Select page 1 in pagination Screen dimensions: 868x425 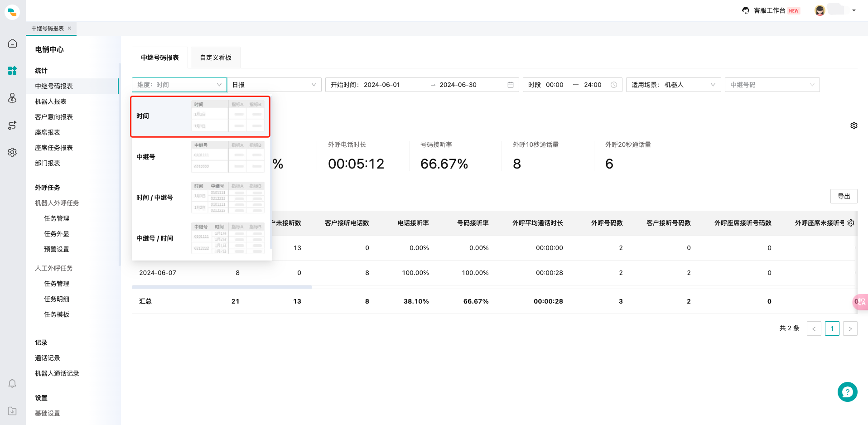click(x=832, y=328)
